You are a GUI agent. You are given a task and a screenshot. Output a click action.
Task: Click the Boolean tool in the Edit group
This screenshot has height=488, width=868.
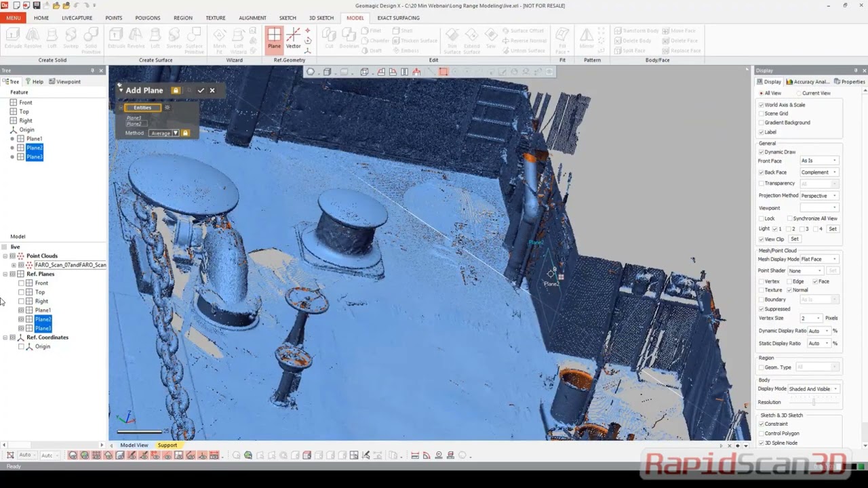[349, 39]
